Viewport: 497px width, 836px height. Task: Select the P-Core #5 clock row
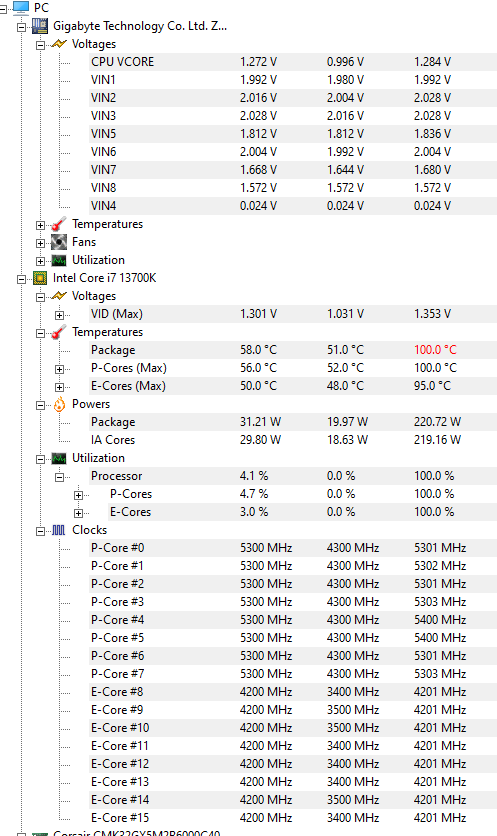pos(293,638)
